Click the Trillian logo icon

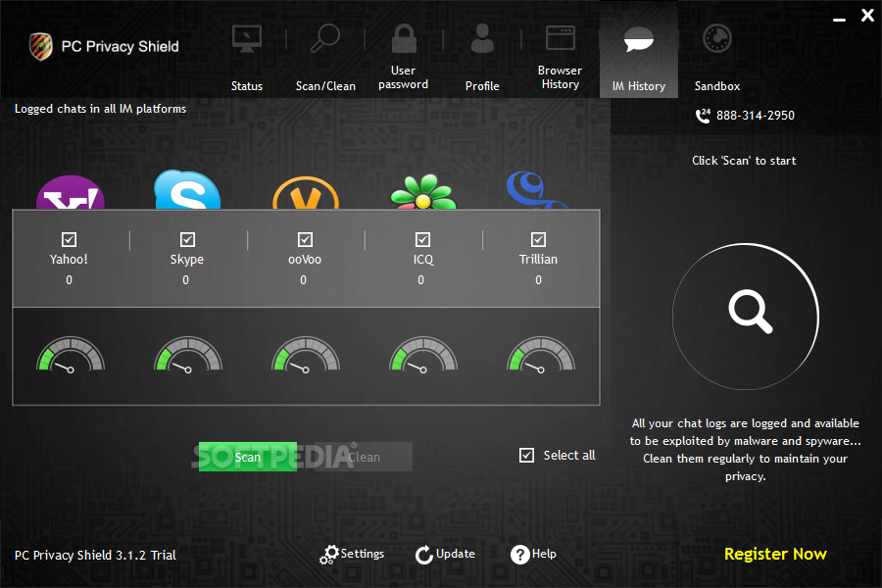tap(537, 190)
